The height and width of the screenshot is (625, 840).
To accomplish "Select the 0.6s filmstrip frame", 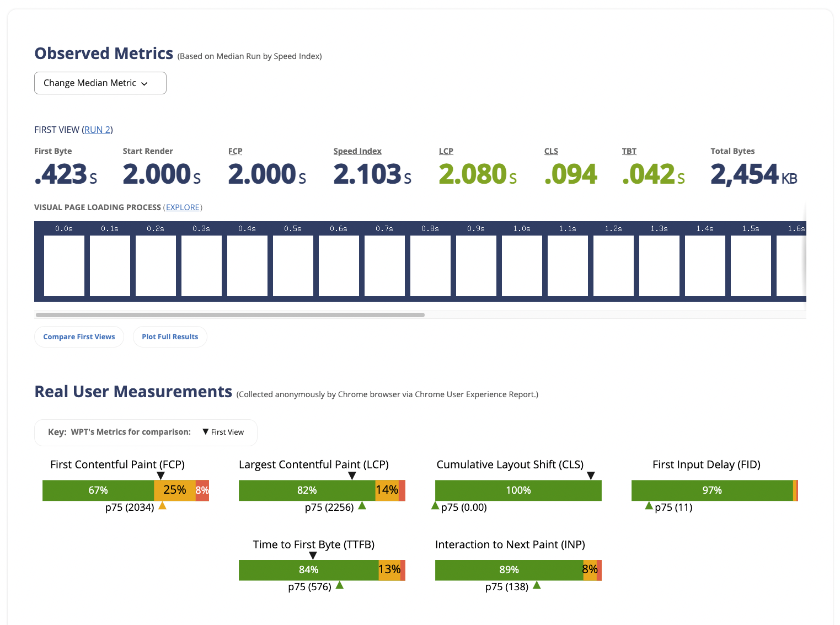I will point(339,266).
